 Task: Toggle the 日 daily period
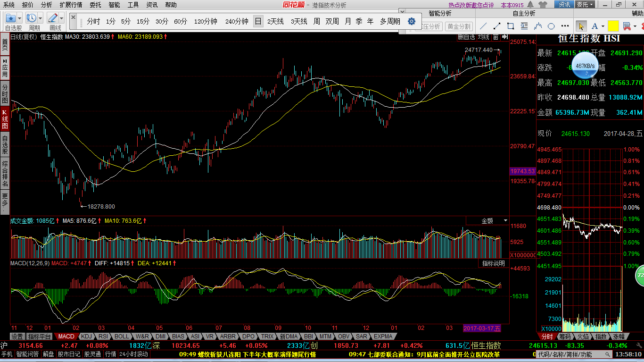coord(258,21)
